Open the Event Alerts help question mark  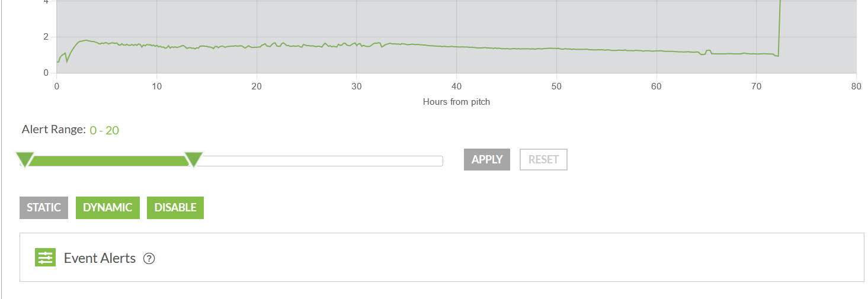pyautogui.click(x=149, y=259)
